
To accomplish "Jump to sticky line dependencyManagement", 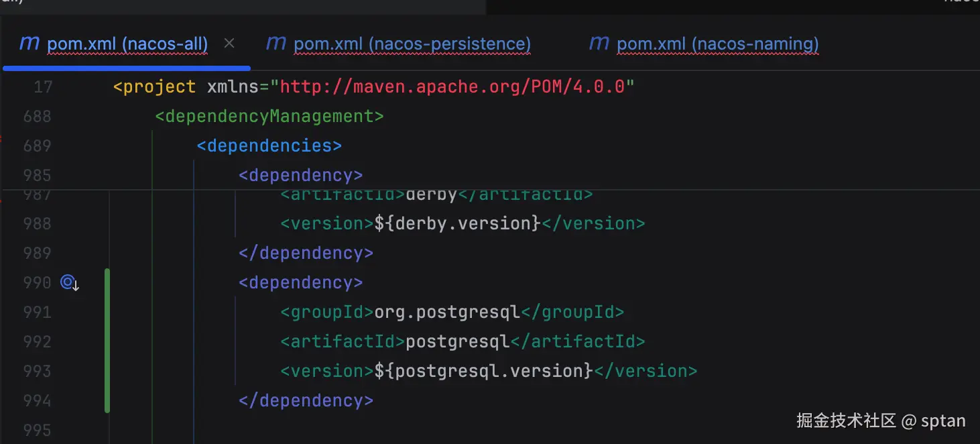I will coord(269,117).
